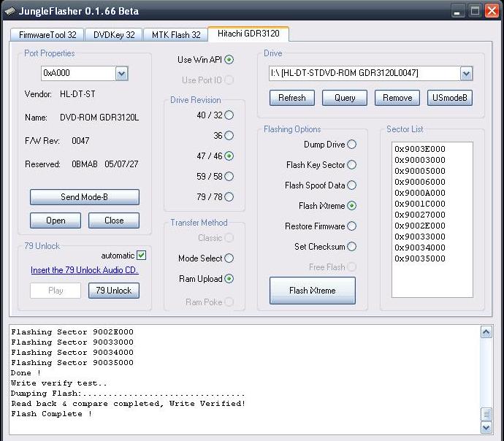Click 'Flashing Sector 9002E000' log line
The image size is (504, 441).
72,332
